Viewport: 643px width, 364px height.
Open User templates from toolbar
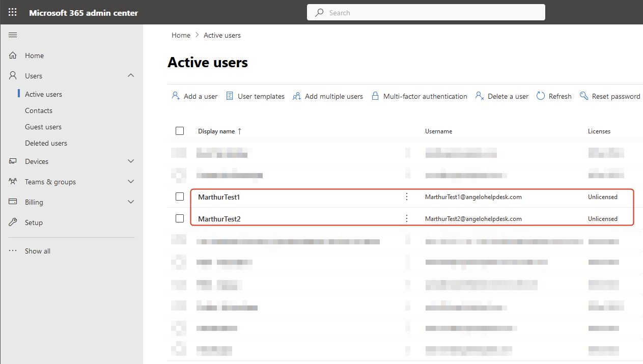tap(255, 96)
